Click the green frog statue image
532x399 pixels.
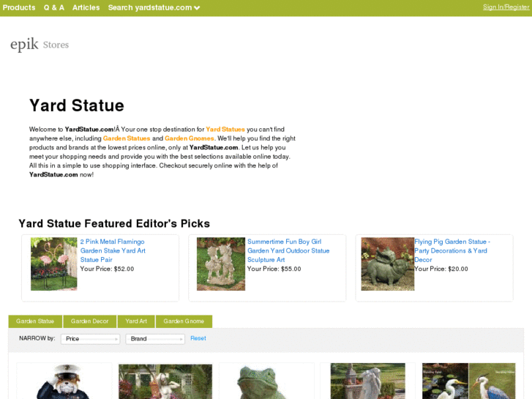(x=266, y=381)
